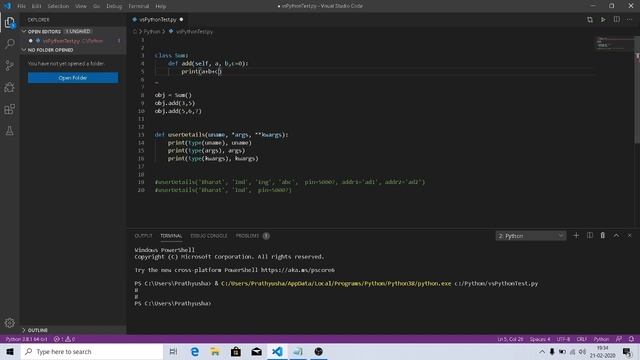This screenshot has height=360, width=640.
Task: Kill terminal with trash icon
Action: click(x=602, y=236)
